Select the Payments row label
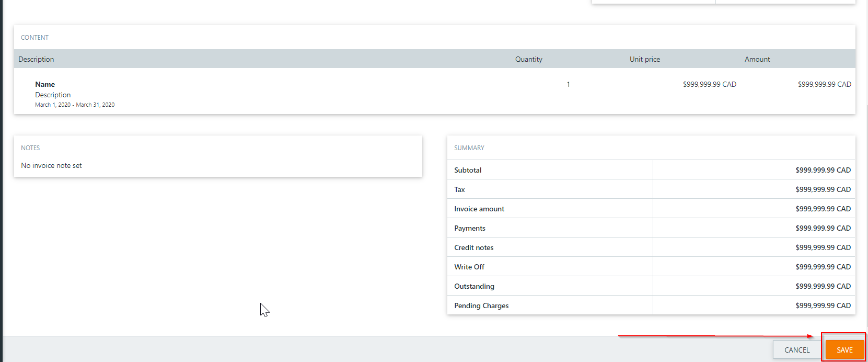This screenshot has width=868, height=362. point(469,228)
